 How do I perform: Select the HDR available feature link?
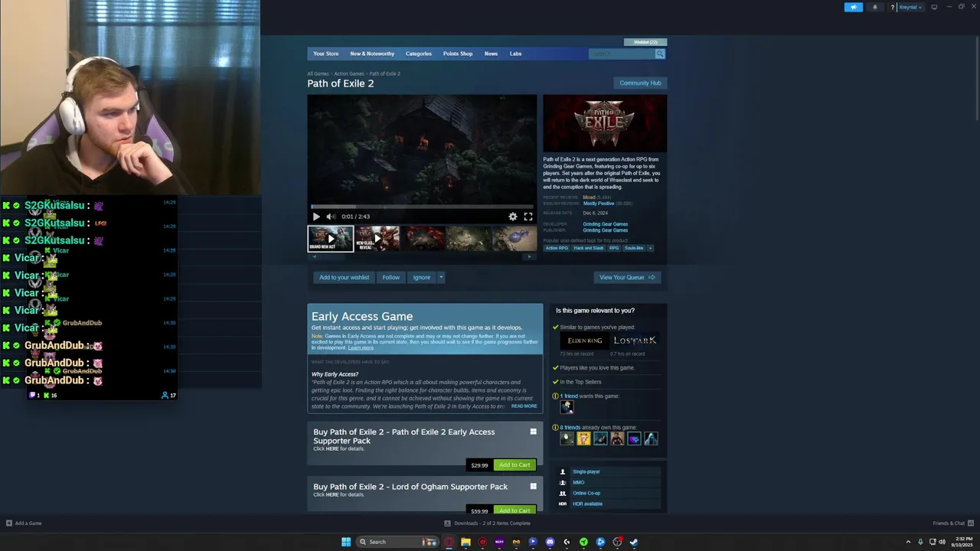[x=587, y=504]
